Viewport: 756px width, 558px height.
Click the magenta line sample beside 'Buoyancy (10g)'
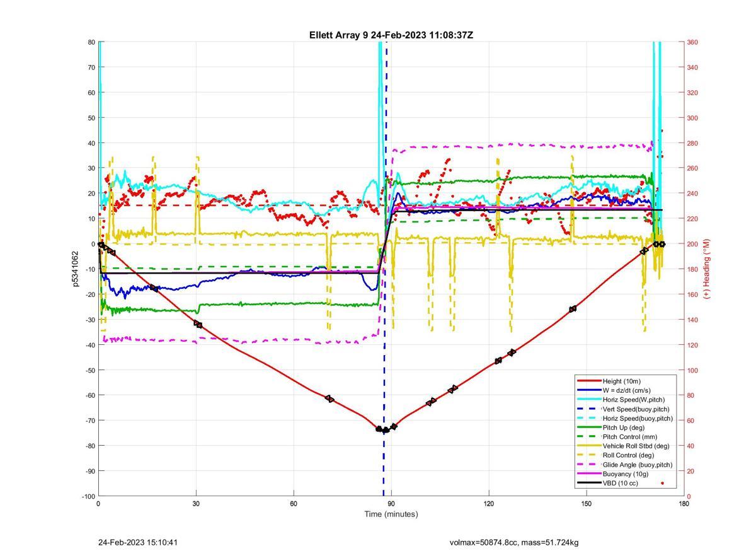point(589,474)
